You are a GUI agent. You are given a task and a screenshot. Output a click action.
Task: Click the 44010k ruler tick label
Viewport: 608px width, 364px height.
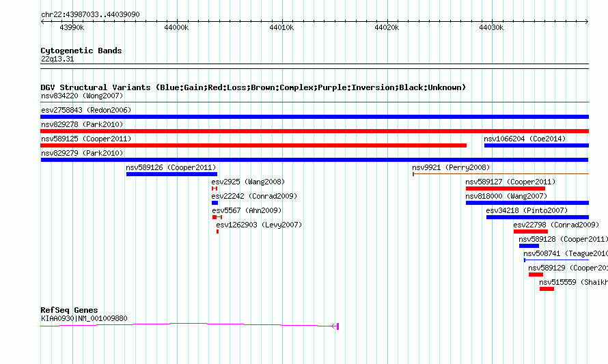(x=281, y=27)
